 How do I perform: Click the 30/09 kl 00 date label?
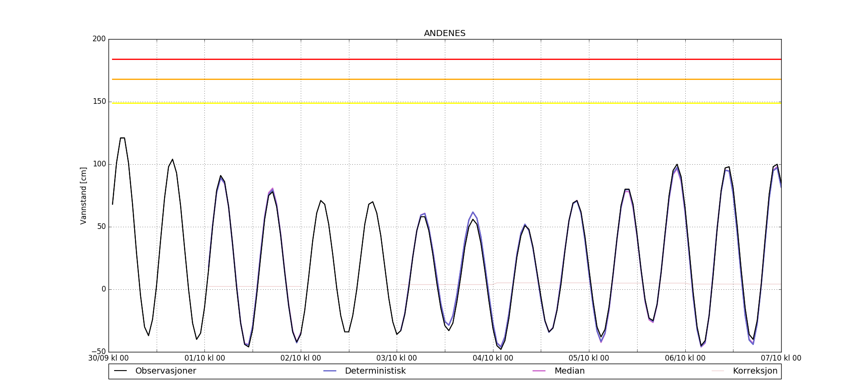[x=108, y=358]
